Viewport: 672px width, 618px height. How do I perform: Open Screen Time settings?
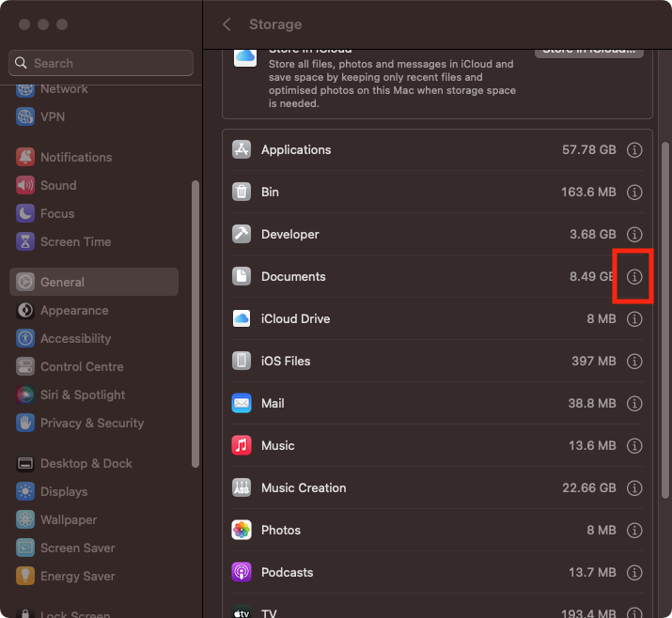point(94,241)
